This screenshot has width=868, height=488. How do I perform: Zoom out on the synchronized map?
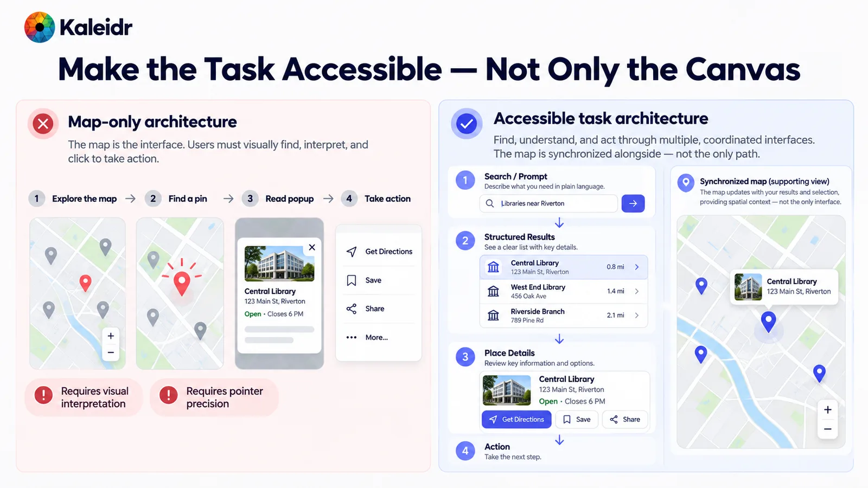[828, 429]
